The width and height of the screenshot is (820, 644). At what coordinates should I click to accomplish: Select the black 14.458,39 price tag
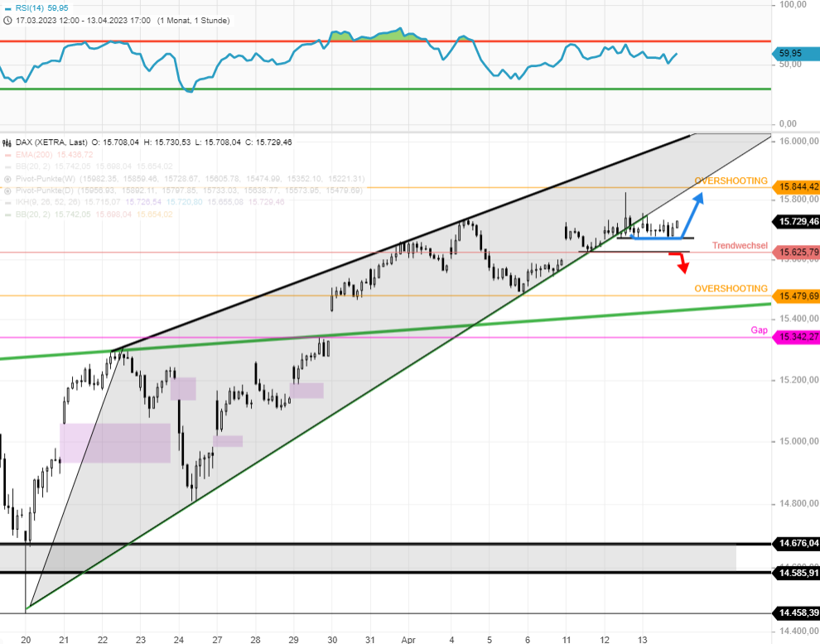coord(795,613)
